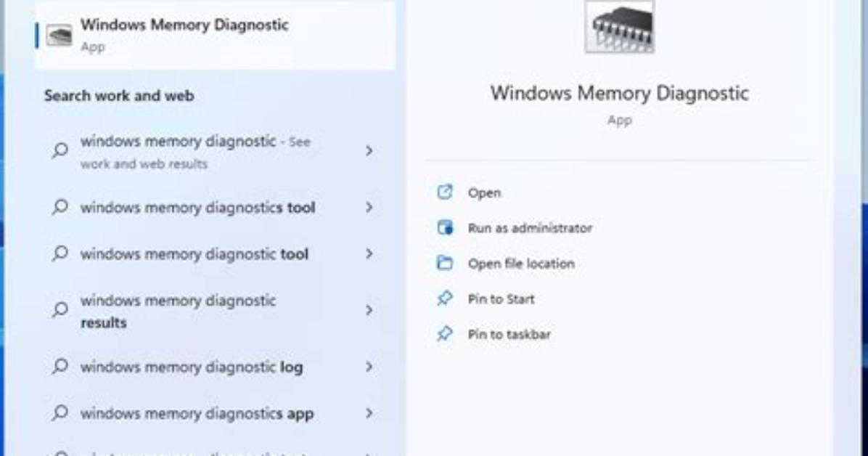Screen dimensions: 868x456
Task: Select Pin to Start
Action: point(501,298)
